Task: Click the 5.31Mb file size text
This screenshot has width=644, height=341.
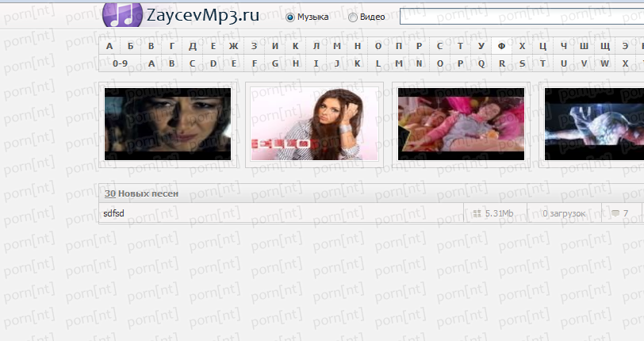Action: (x=499, y=213)
